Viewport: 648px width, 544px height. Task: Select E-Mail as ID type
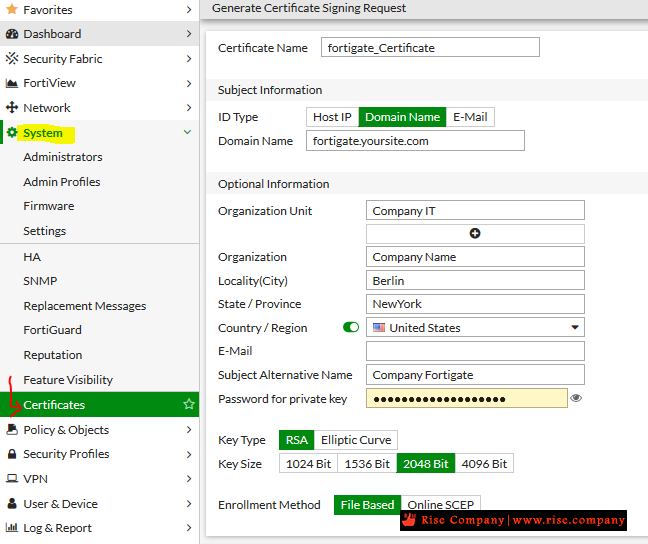coord(470,117)
